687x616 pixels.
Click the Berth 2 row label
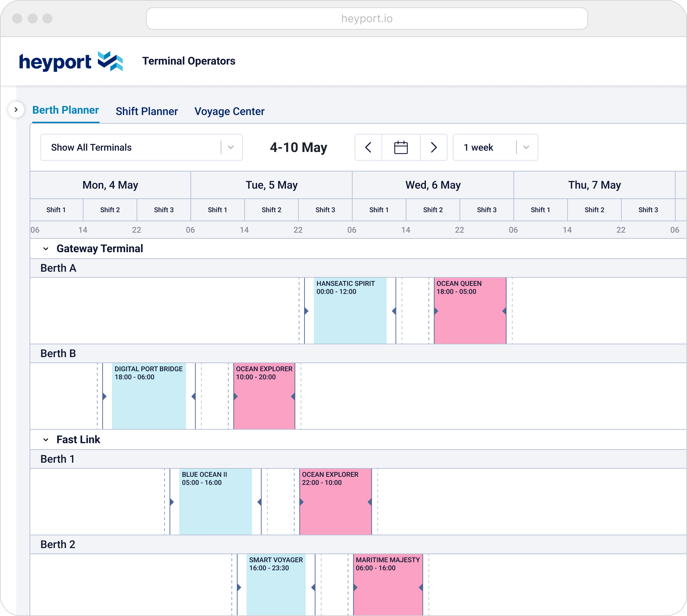pos(58,544)
